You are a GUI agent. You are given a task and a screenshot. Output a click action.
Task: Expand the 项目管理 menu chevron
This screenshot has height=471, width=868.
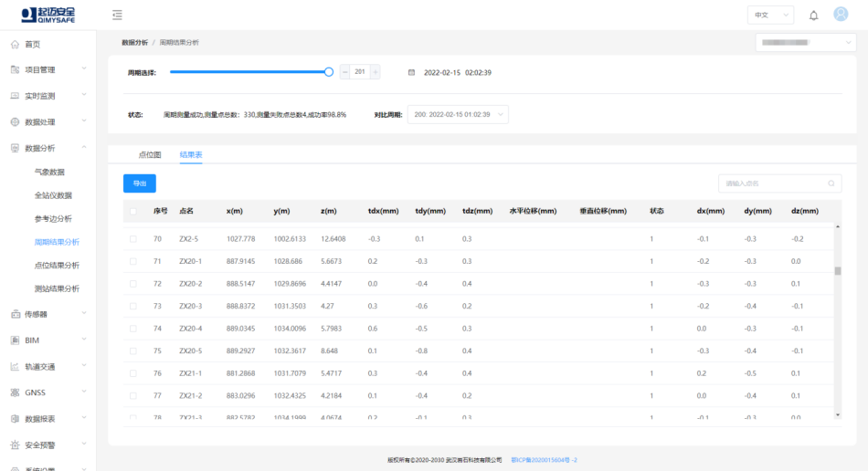click(x=84, y=68)
